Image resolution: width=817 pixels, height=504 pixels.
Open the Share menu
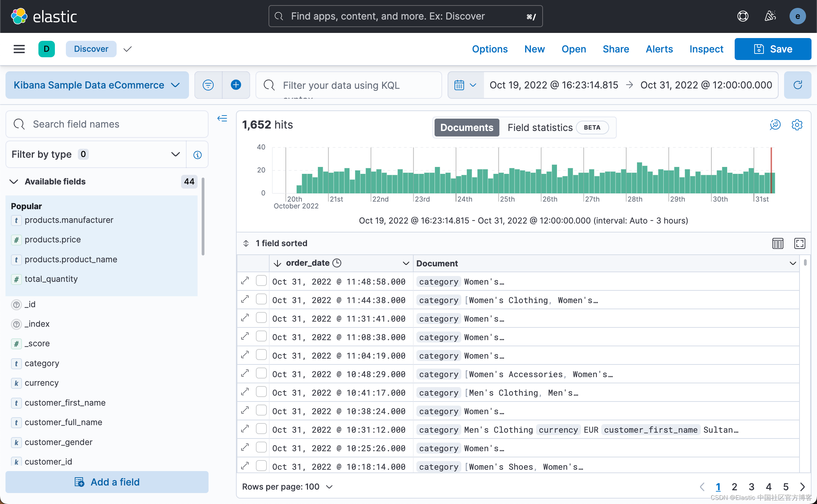tap(615, 49)
